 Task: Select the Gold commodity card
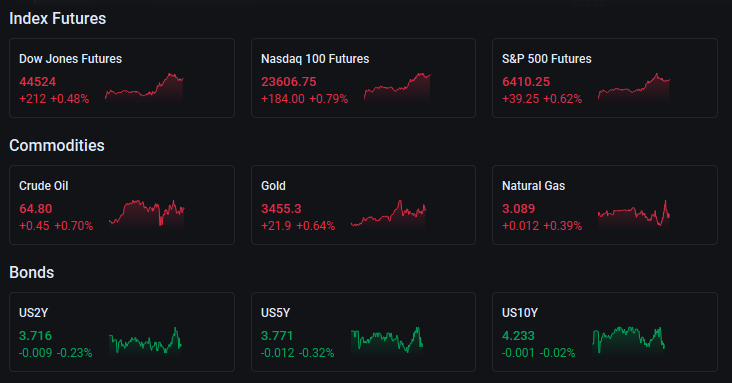pyautogui.click(x=363, y=205)
